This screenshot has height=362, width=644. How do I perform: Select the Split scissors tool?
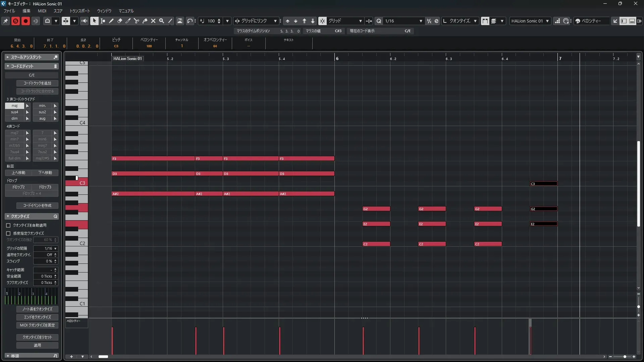(x=137, y=21)
